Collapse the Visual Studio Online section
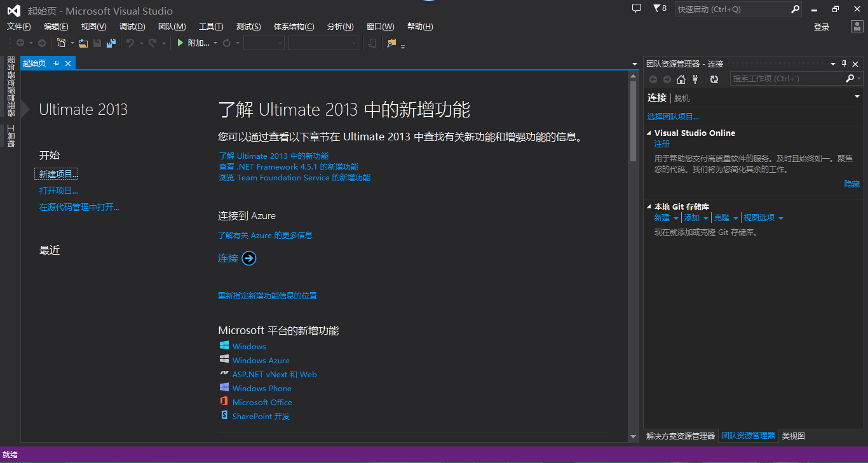The height and width of the screenshot is (463, 868). (649, 133)
